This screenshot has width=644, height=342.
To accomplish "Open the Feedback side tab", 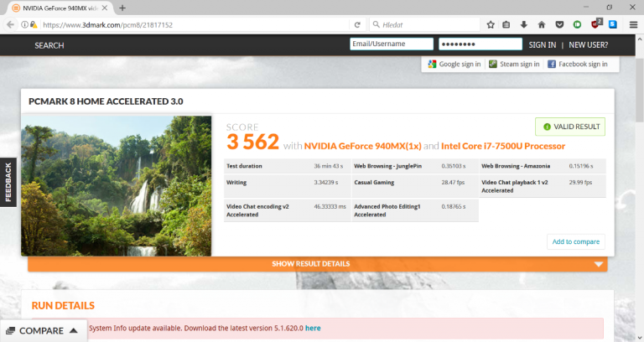I will pos(8,182).
